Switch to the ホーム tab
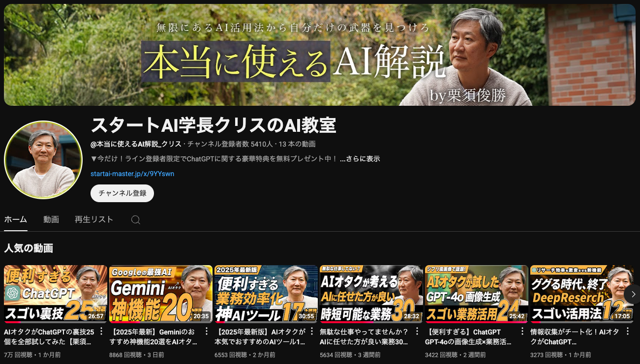This screenshot has width=640, height=364. point(15,219)
